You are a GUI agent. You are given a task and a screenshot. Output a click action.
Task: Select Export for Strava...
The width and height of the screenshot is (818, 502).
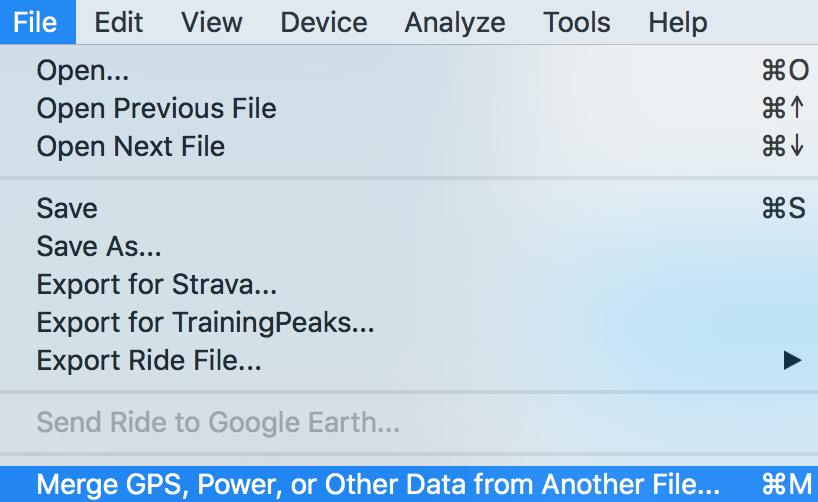click(x=156, y=284)
